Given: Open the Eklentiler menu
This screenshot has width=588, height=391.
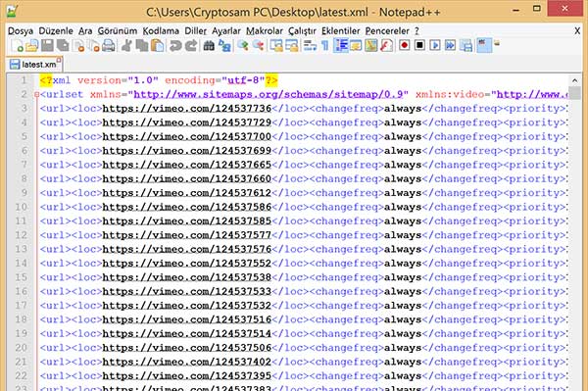Looking at the screenshot, I should (x=340, y=30).
